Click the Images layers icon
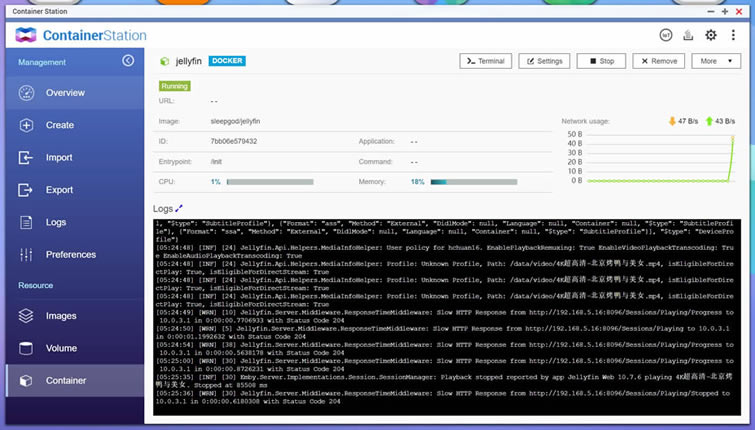Screen dimensions: 755x430 pos(26,316)
